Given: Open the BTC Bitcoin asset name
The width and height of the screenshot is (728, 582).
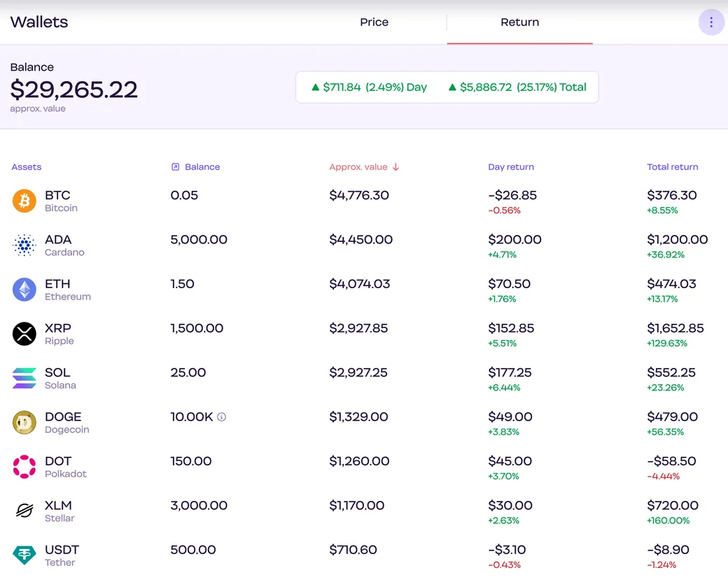Looking at the screenshot, I should (x=61, y=201).
